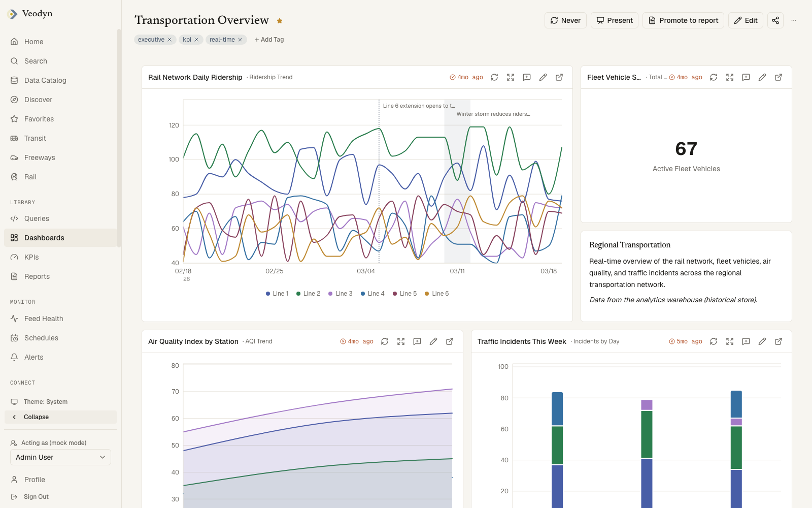The image size is (812, 508).
Task: Click the 67 Active Fleet Vehicles value
Action: 686,149
